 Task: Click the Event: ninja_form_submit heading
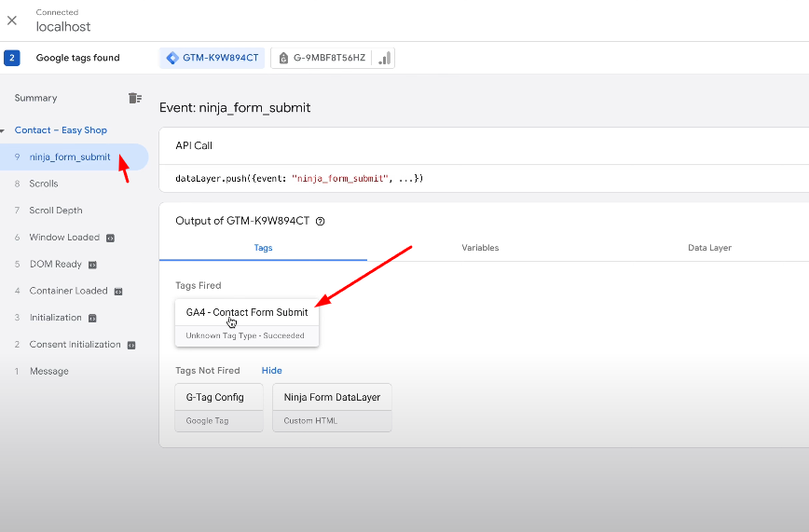coord(235,107)
